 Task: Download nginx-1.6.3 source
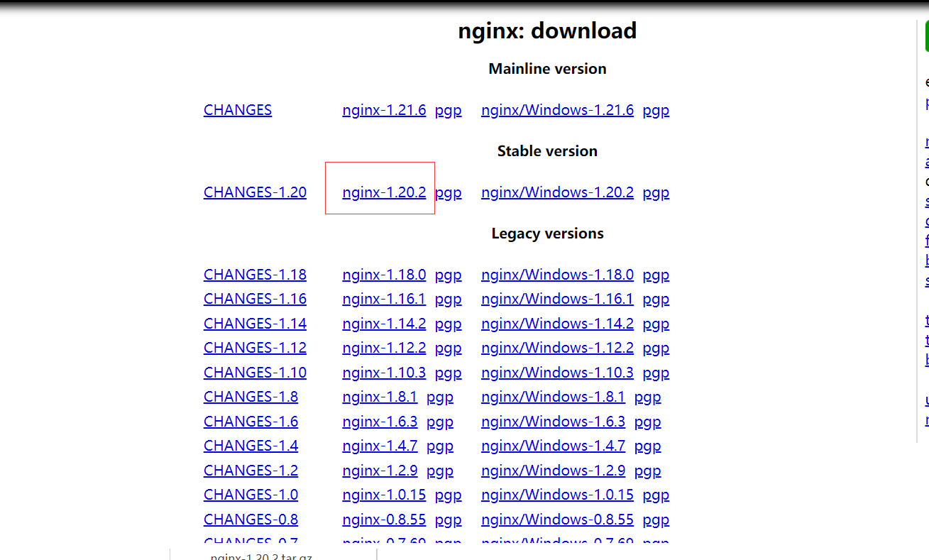point(380,422)
